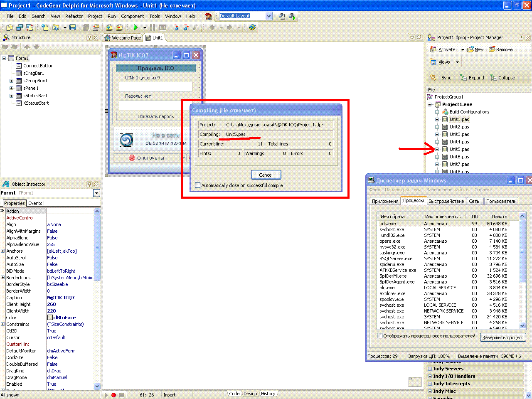Pin the Structure panel with pushpin icon
This screenshot has width=532, height=399.
click(x=89, y=37)
